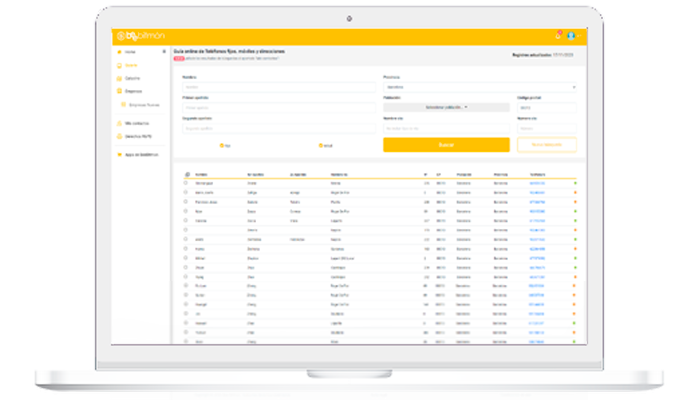The height and width of the screenshot is (400, 700).
Task: Click the Home icon in the sidebar
Action: click(x=120, y=52)
